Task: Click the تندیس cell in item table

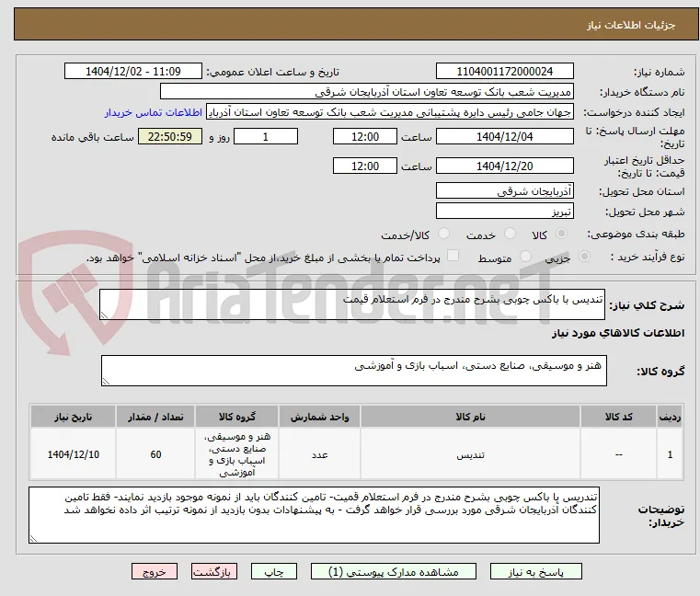Action: [471, 454]
